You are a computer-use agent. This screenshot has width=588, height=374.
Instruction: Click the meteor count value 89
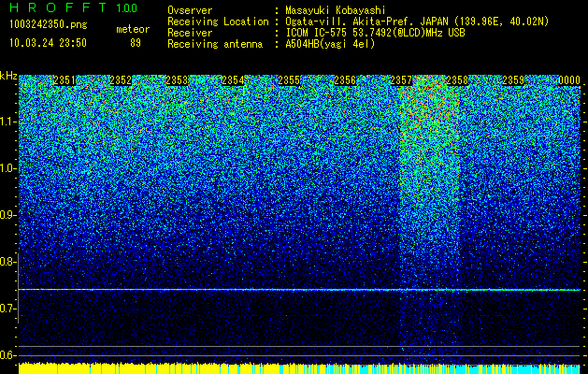pos(136,43)
